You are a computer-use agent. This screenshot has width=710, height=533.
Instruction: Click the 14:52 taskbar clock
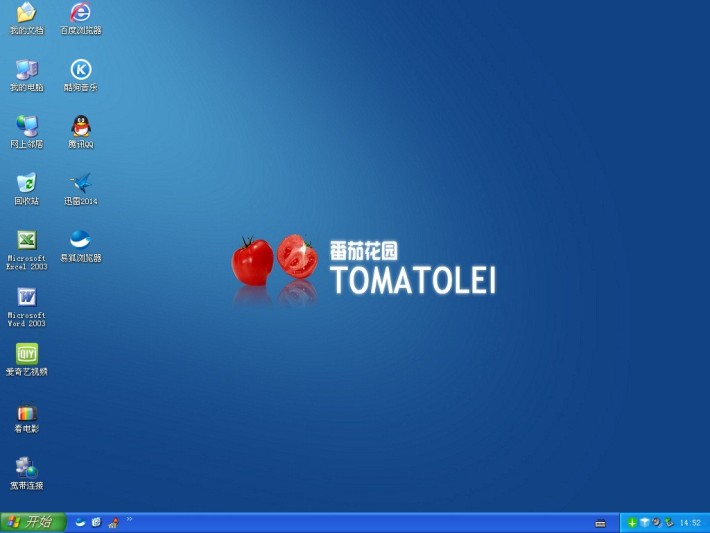(691, 523)
